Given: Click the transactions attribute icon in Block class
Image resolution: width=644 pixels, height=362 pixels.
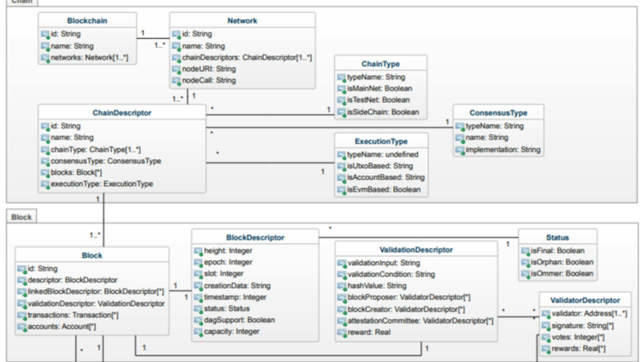Looking at the screenshot, I should pyautogui.click(x=22, y=315).
